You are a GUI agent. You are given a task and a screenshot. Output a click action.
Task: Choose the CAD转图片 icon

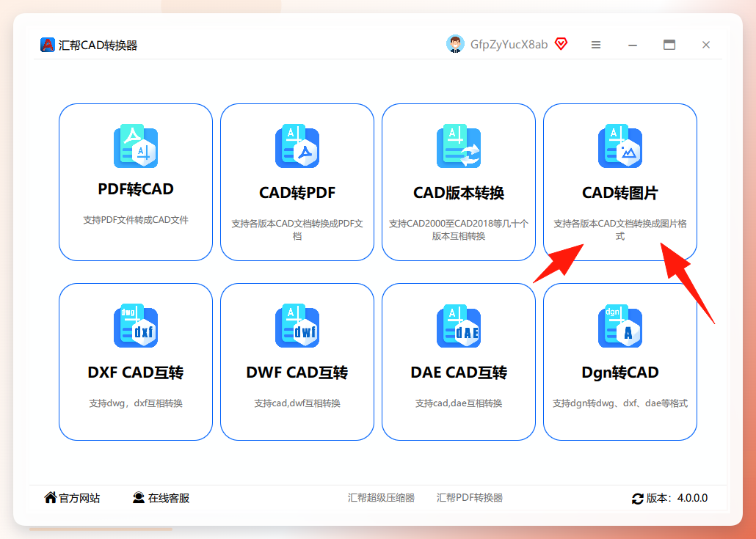(620, 146)
